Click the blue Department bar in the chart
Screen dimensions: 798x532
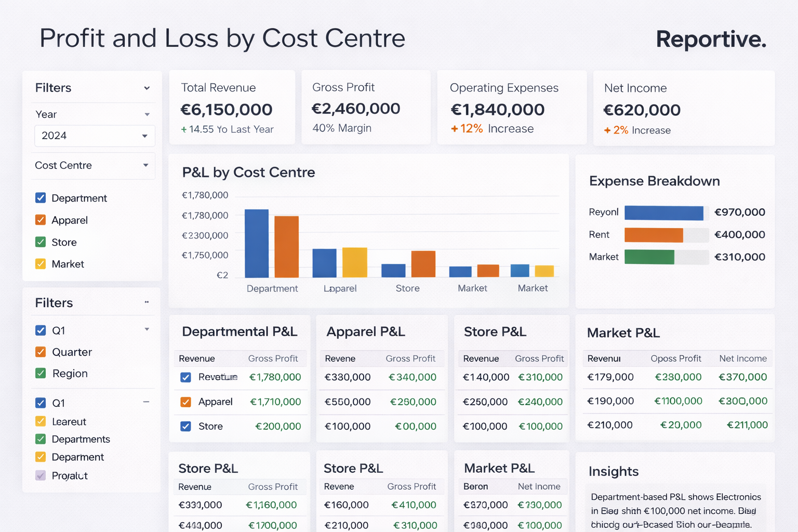coord(256,243)
